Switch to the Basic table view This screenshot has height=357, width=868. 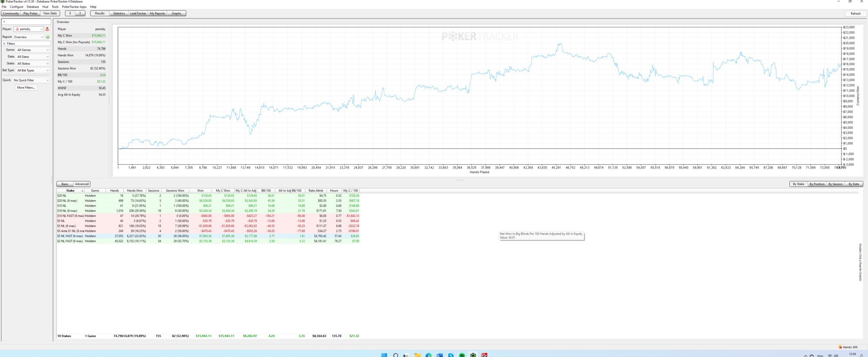pos(65,184)
